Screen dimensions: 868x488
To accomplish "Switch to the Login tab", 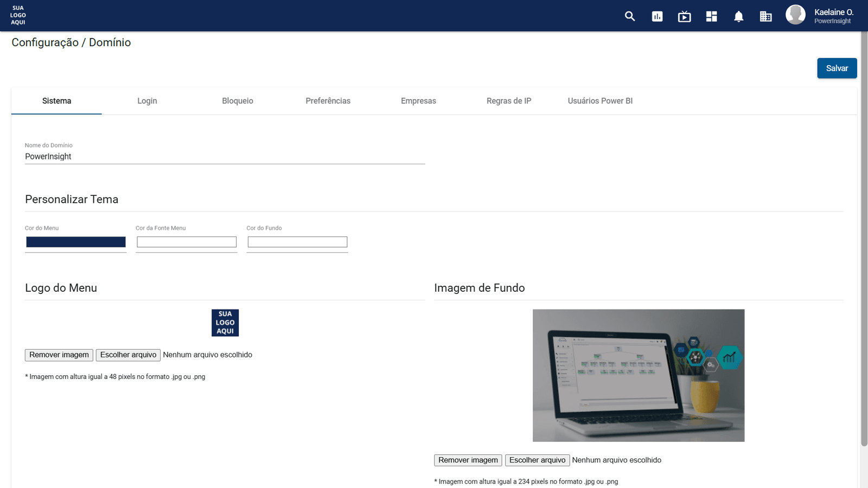I will click(147, 101).
